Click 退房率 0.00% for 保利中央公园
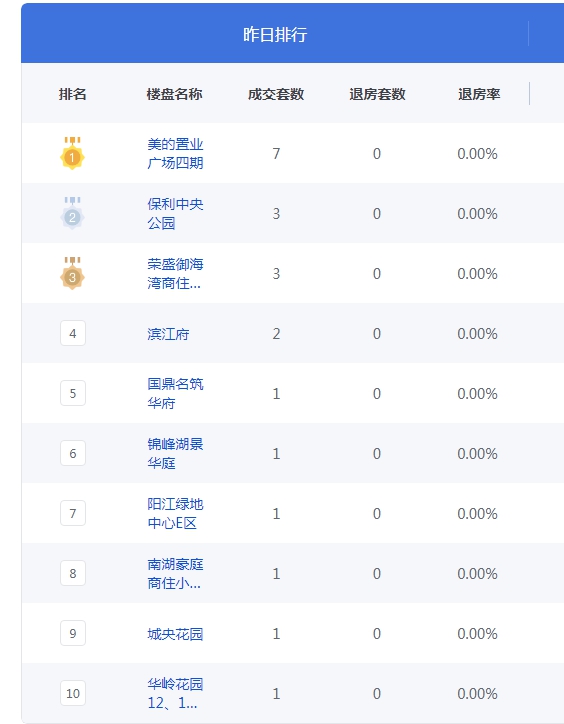 pyautogui.click(x=478, y=213)
